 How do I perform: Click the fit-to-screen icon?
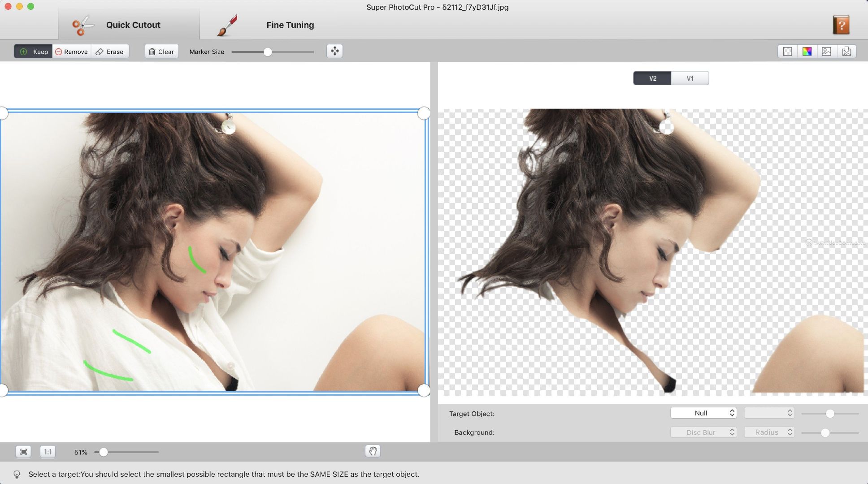(x=23, y=452)
